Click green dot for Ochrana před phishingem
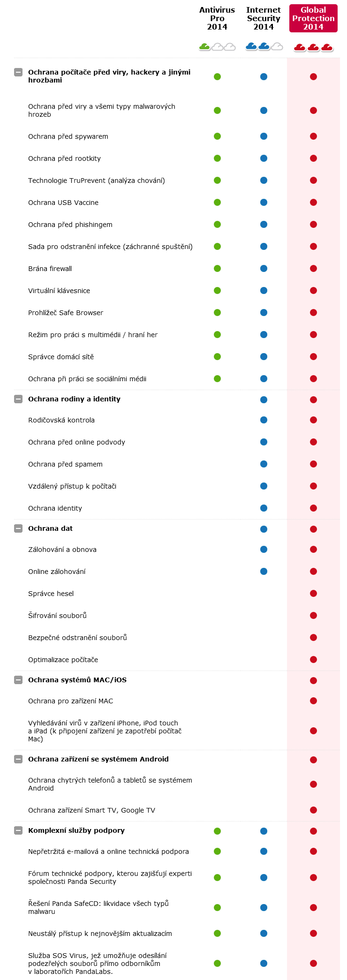347x980 pixels. pyautogui.click(x=217, y=225)
